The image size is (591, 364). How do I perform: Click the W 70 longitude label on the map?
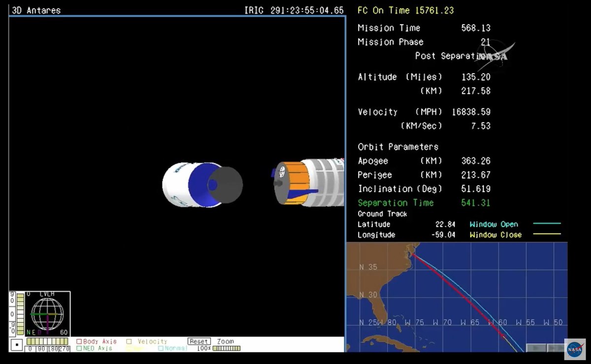(442, 323)
